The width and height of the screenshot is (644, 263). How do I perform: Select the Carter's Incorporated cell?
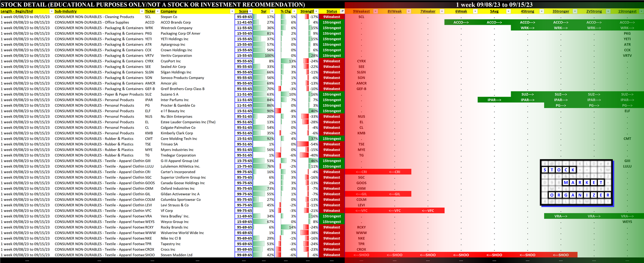tap(197, 172)
